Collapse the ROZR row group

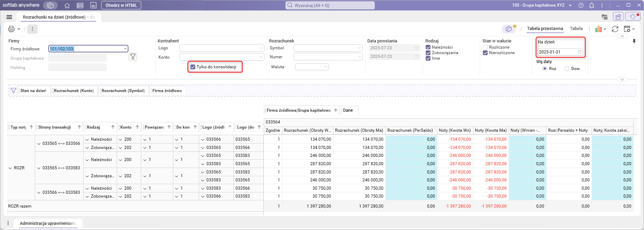[x=10, y=168]
